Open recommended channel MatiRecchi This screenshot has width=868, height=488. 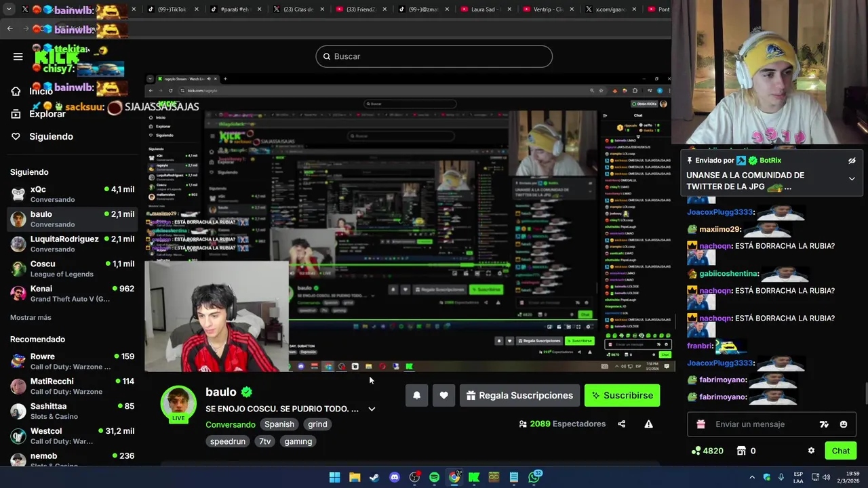coord(73,386)
